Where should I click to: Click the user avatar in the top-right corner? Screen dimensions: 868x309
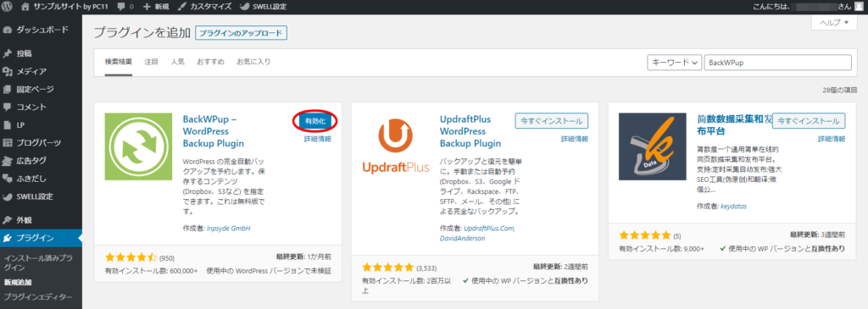(x=859, y=7)
